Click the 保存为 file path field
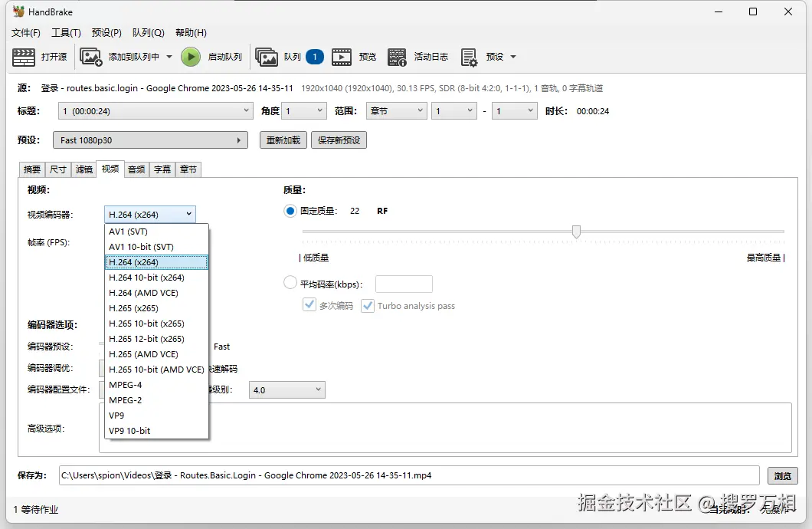 coord(409,475)
